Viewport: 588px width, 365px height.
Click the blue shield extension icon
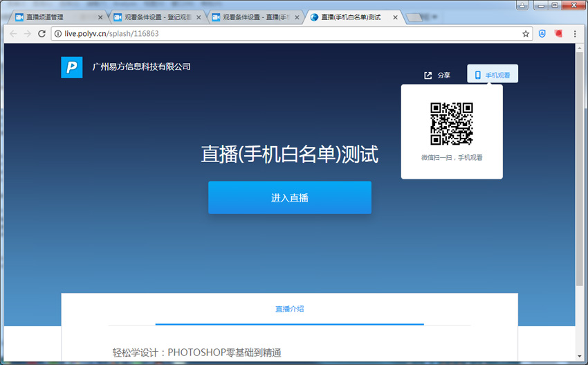543,33
